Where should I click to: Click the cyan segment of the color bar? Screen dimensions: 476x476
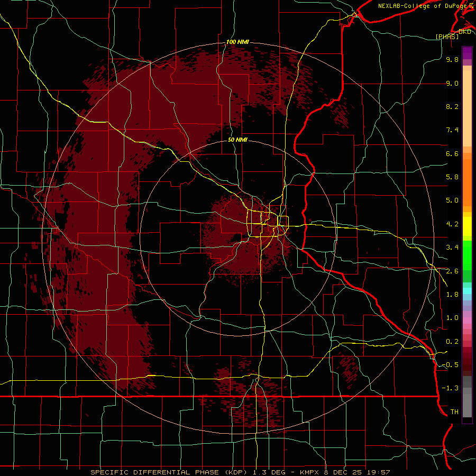pos(467,291)
